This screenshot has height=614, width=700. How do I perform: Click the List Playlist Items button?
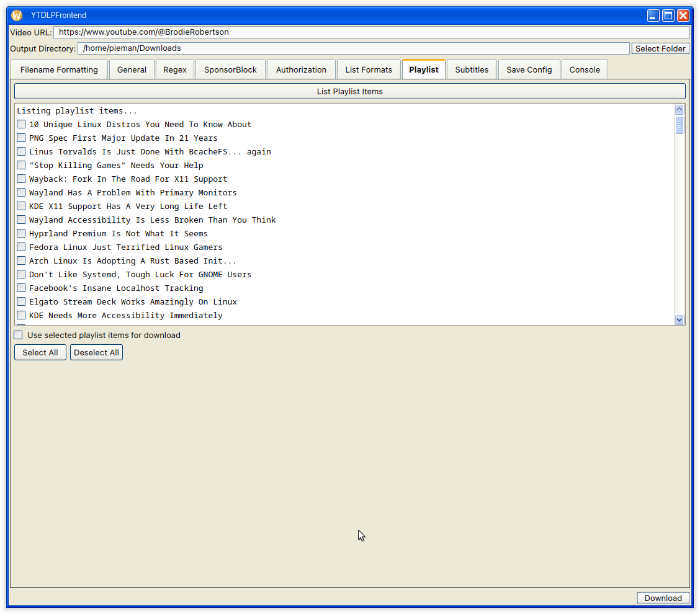[350, 91]
